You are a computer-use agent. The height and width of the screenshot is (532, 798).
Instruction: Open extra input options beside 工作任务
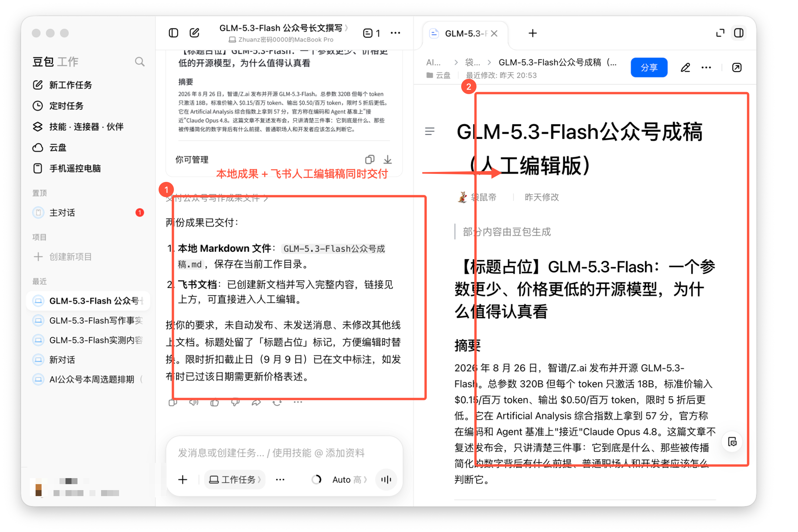[280, 479]
